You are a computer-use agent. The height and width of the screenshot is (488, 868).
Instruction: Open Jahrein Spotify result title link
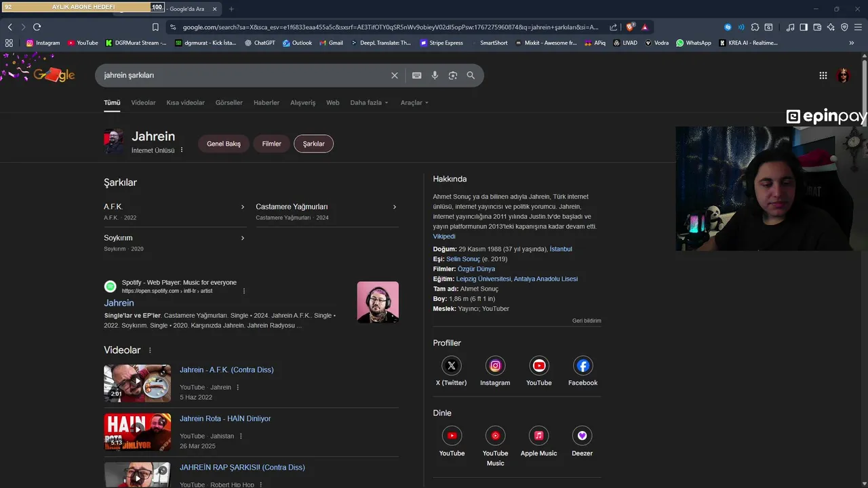[119, 303]
